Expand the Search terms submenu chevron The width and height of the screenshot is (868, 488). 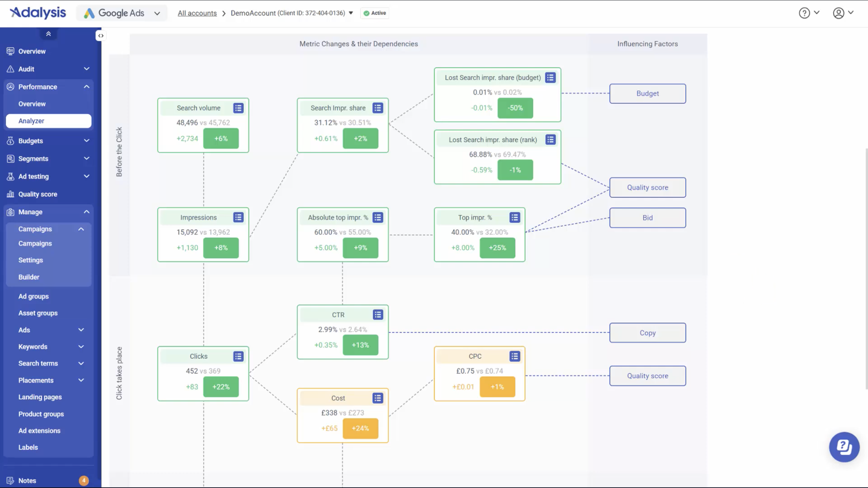81,363
